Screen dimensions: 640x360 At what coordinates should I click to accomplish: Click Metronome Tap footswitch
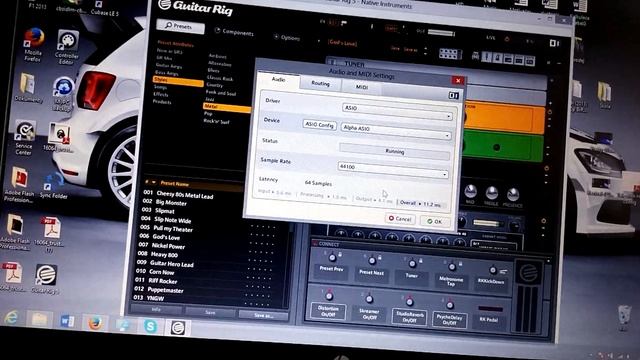(451, 281)
